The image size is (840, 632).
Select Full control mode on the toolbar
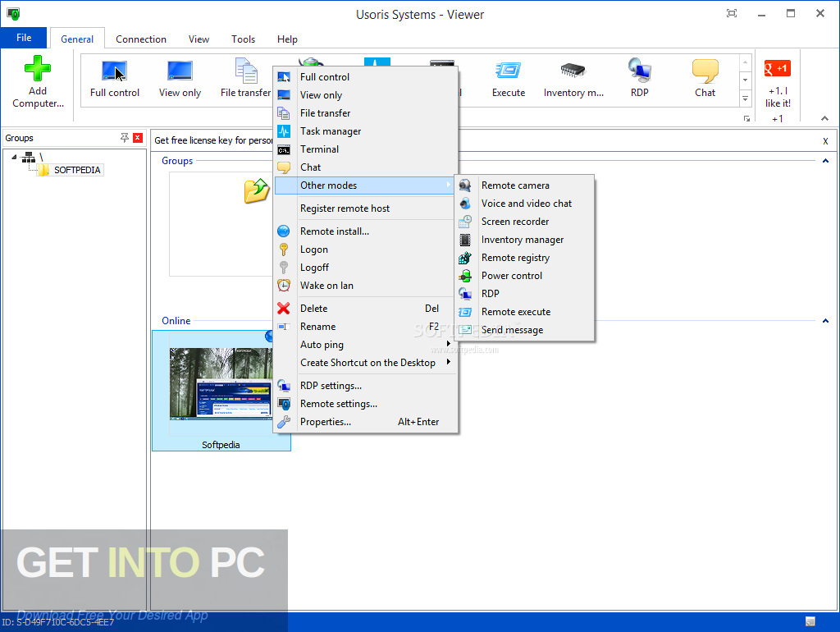[114, 79]
